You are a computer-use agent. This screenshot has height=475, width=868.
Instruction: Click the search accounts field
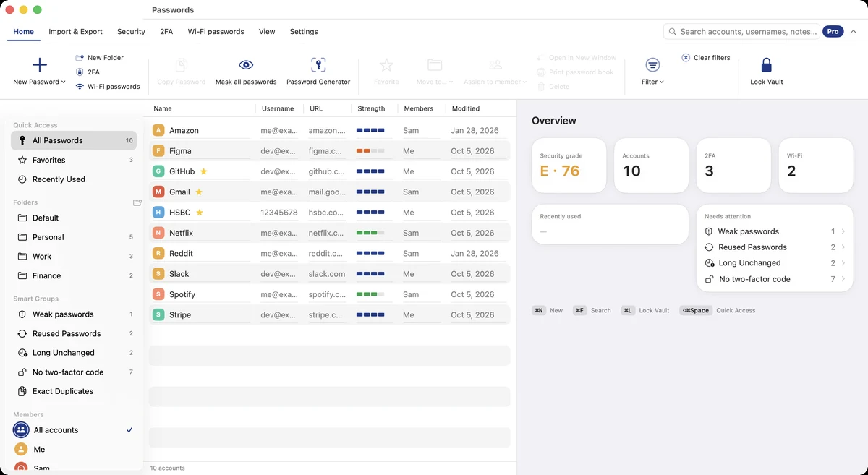(x=741, y=32)
